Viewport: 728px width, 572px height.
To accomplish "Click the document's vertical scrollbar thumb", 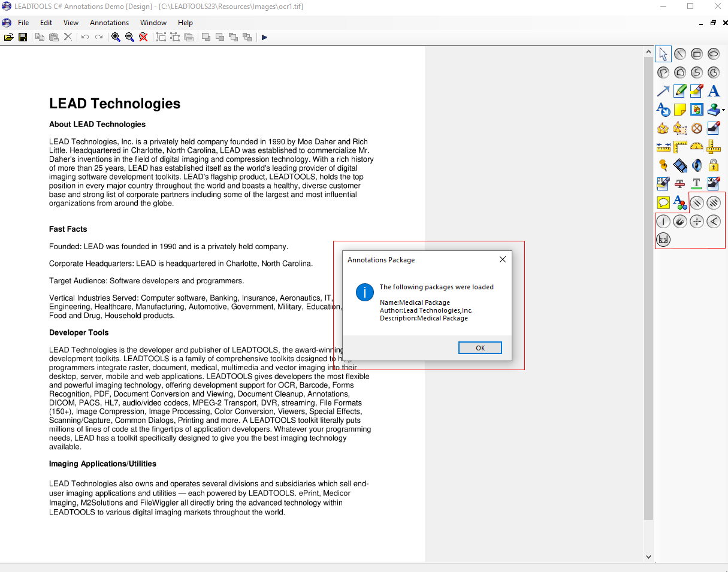I will [x=648, y=289].
